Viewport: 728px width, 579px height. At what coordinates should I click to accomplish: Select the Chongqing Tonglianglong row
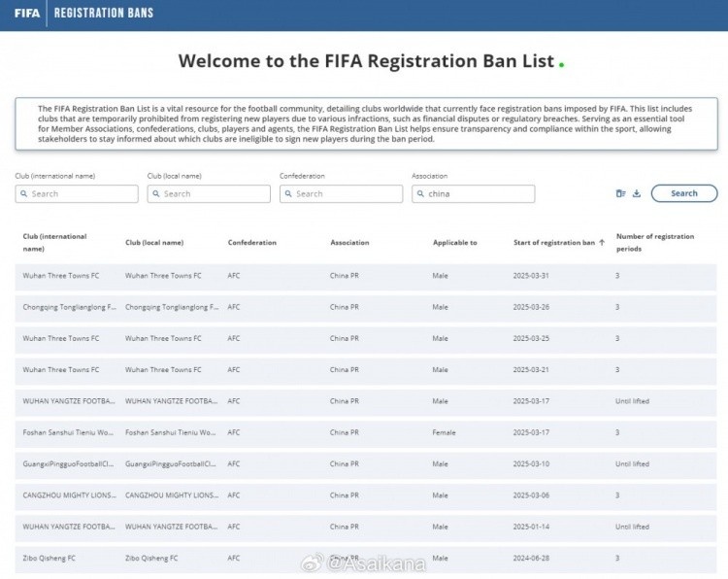click(364, 307)
